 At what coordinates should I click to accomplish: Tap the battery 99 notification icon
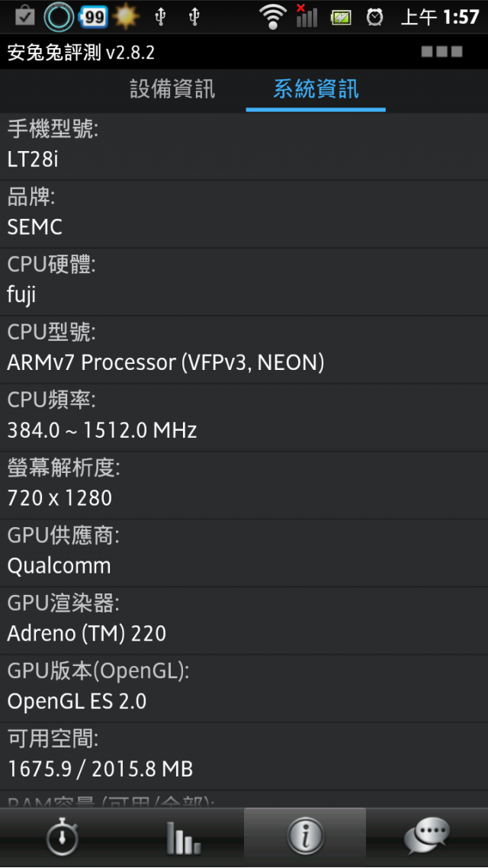click(93, 17)
